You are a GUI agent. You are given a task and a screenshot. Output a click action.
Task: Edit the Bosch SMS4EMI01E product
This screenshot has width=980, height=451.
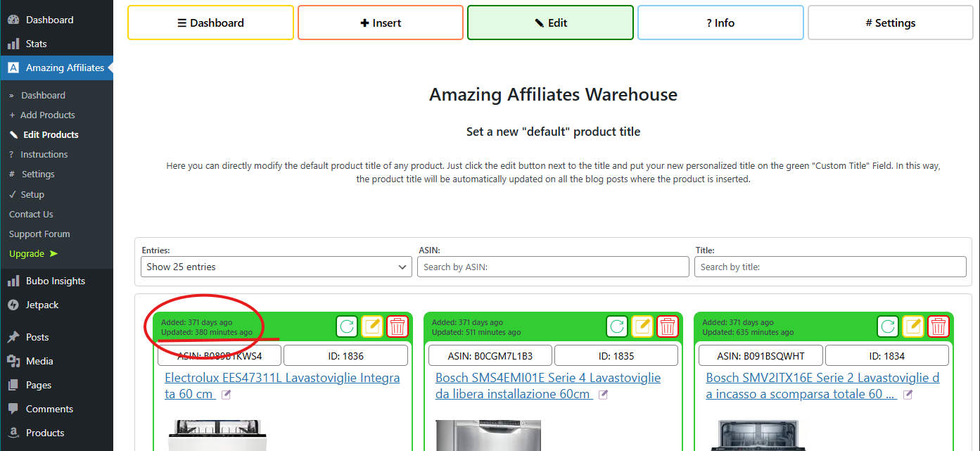tap(643, 326)
